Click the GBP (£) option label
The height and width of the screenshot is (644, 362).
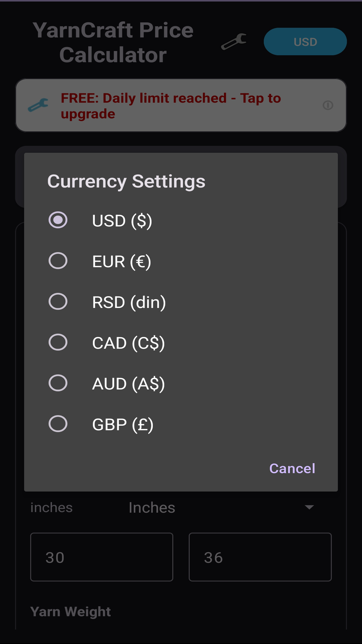123,425
